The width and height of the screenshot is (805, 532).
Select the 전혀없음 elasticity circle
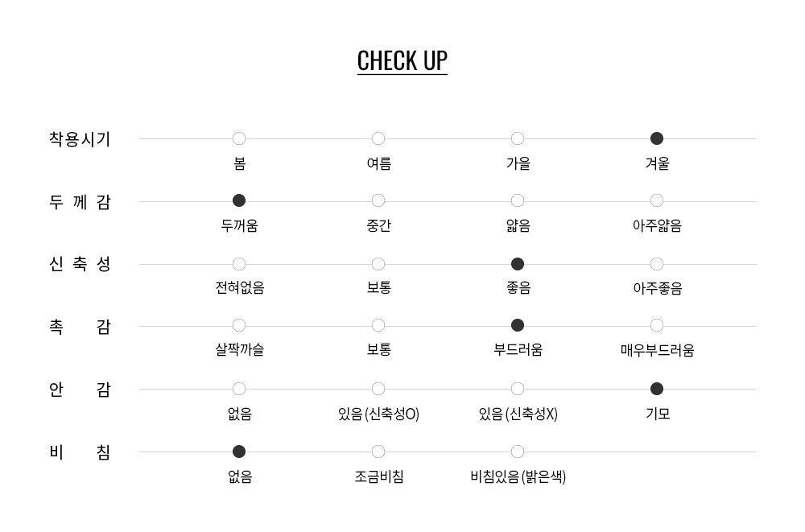[x=239, y=264]
